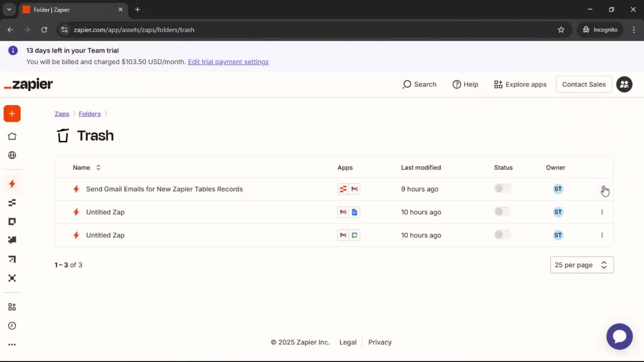This screenshot has height=362, width=644.
Task: Open the Zap history clock icon
Action: tap(12, 326)
